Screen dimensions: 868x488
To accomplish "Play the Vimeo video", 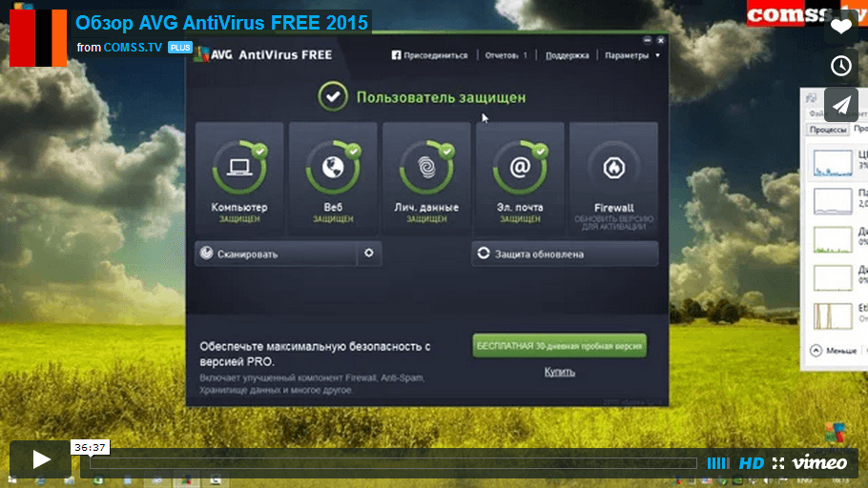I will point(40,459).
